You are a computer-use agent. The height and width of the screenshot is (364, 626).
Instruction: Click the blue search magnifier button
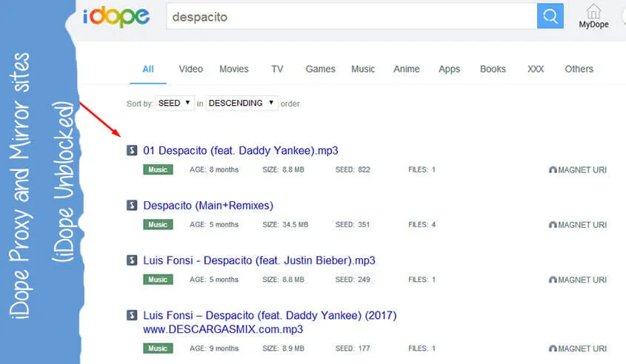[x=550, y=16]
